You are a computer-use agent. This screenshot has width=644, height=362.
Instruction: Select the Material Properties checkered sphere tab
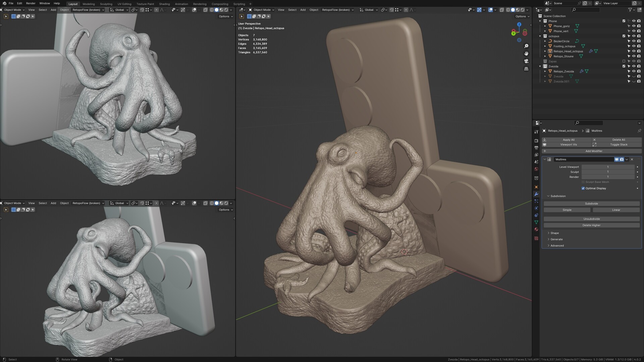pyautogui.click(x=536, y=229)
